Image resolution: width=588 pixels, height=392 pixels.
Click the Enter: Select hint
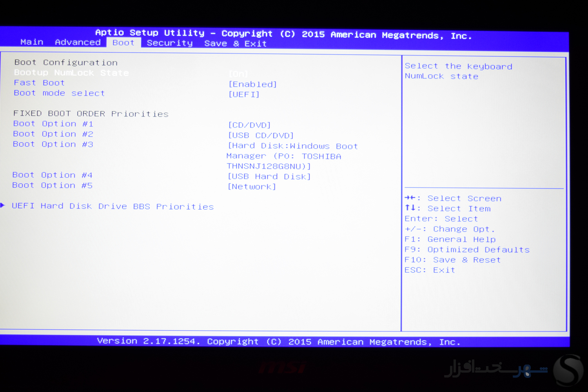coord(441,219)
